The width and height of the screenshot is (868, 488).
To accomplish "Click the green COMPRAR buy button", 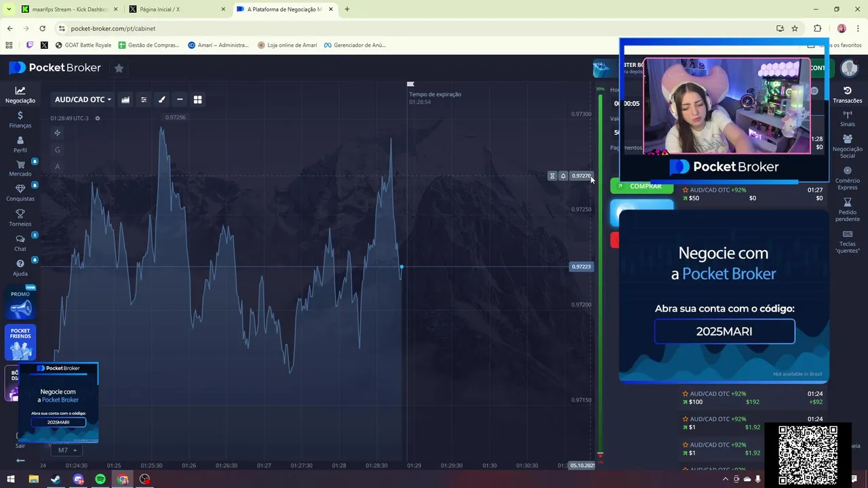I will (642, 186).
